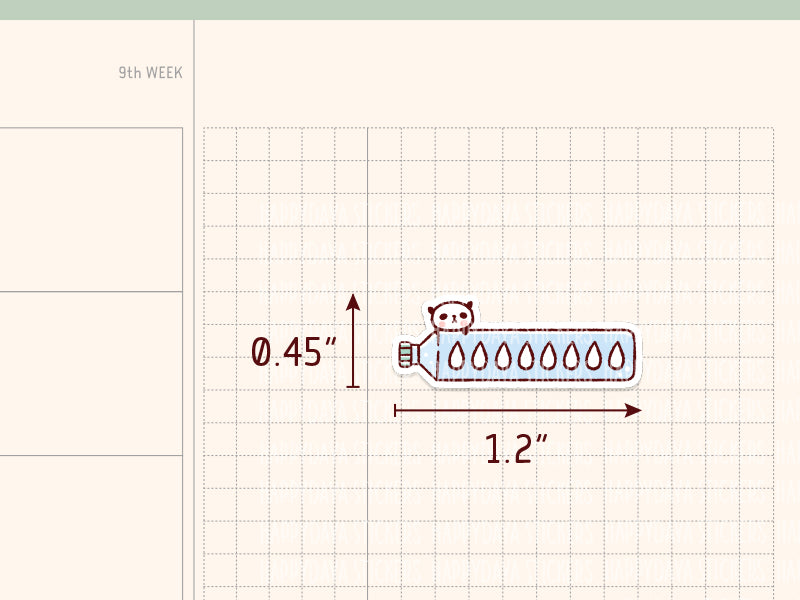Click the fourth water drop from left

pos(525,355)
